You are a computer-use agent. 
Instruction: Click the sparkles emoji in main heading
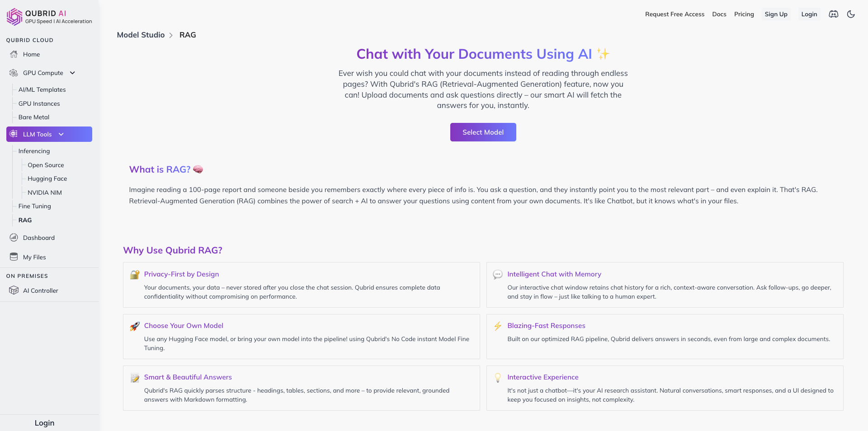click(603, 54)
